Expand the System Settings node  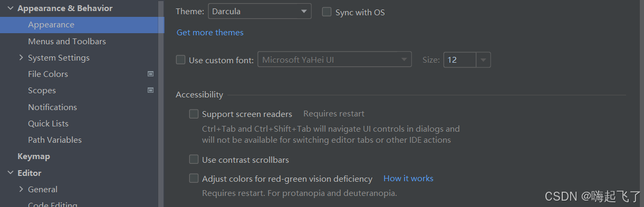coord(21,57)
